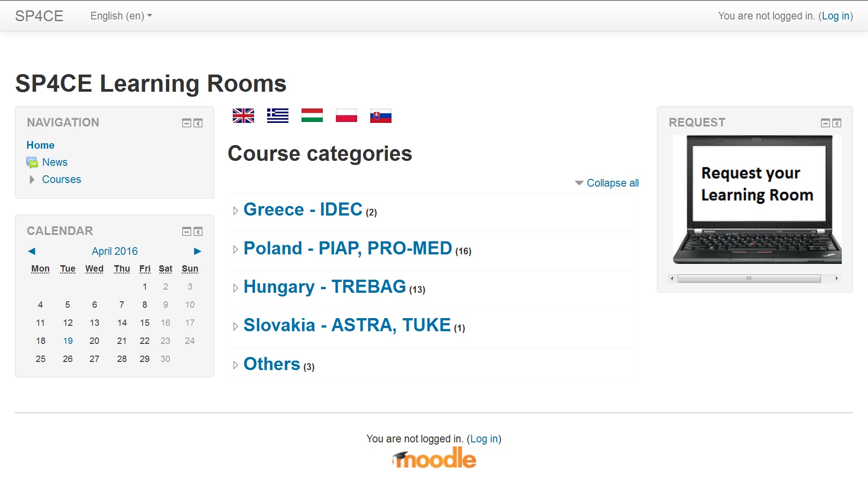Select the Greek flag icon
Image resolution: width=868 pixels, height=488 pixels.
[278, 116]
